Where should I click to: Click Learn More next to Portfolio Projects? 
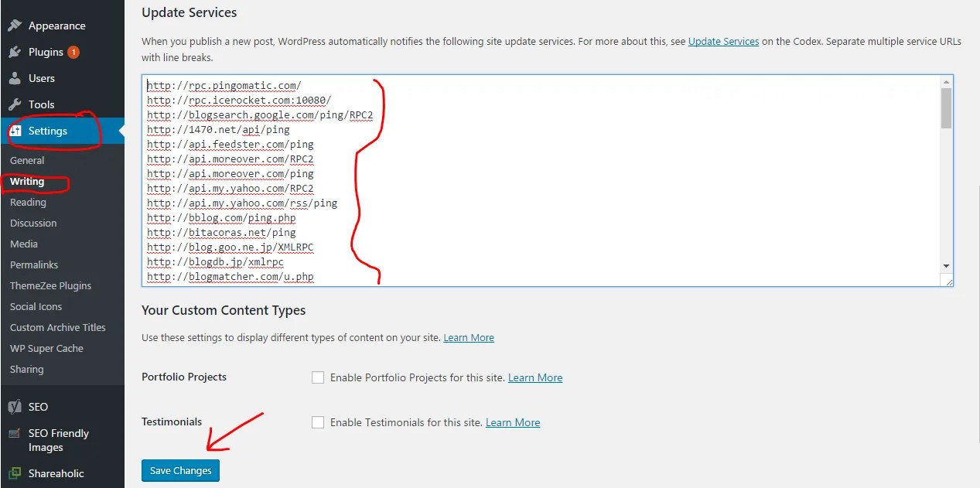point(535,377)
